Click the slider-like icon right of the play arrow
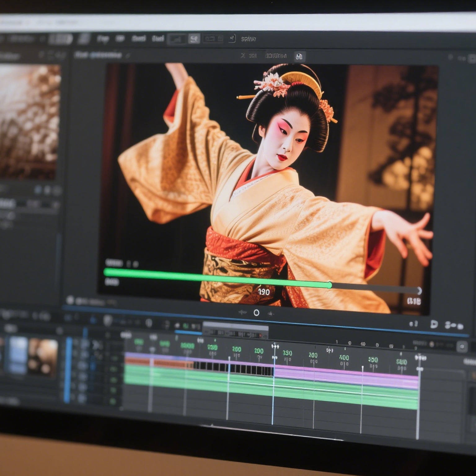This screenshot has height=476, width=476. click(454, 325)
